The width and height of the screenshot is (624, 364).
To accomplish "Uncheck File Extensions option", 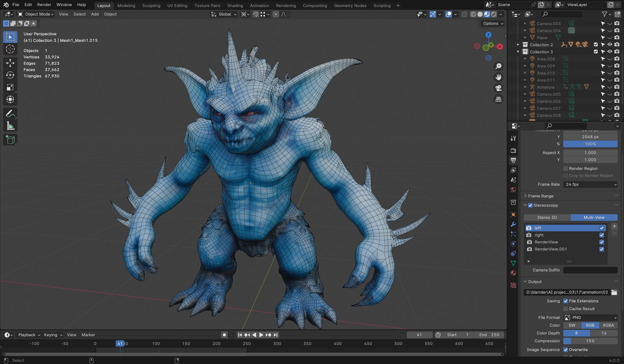I will [565, 301].
